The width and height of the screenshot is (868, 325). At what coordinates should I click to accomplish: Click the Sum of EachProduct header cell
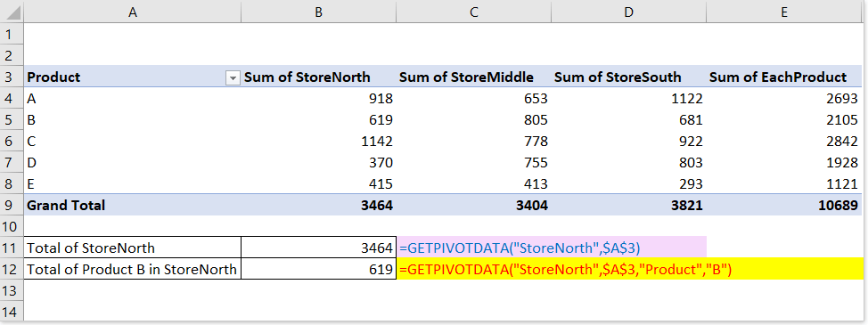[x=784, y=77]
